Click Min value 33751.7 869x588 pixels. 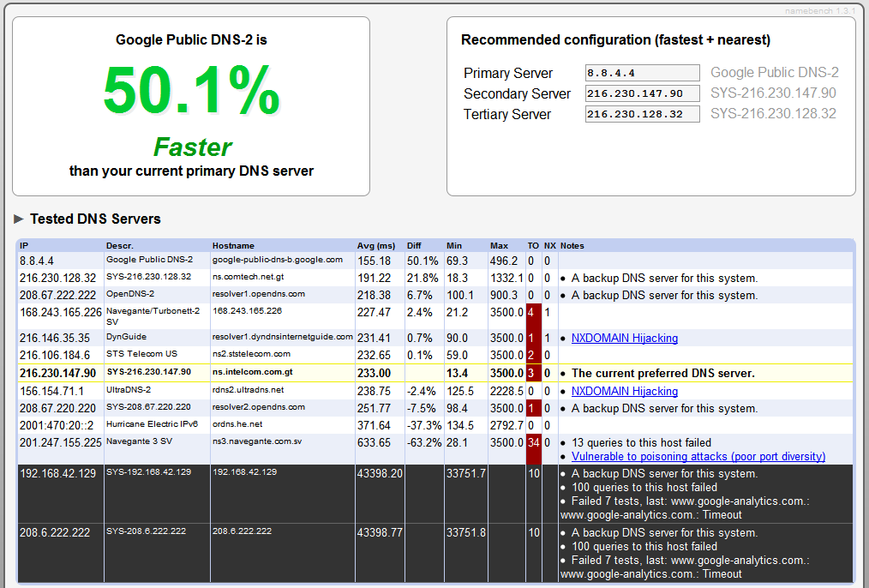pyautogui.click(x=466, y=474)
